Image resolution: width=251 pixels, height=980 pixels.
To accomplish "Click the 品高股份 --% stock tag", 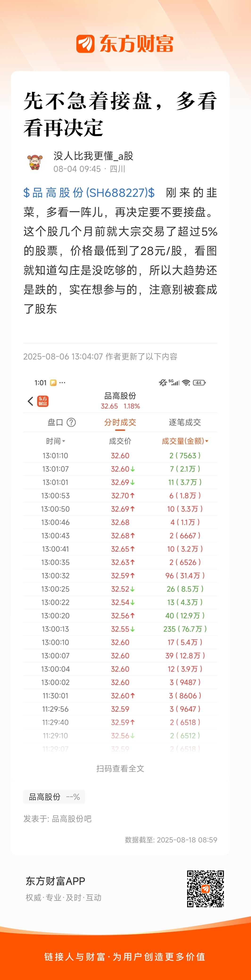I will (x=54, y=797).
